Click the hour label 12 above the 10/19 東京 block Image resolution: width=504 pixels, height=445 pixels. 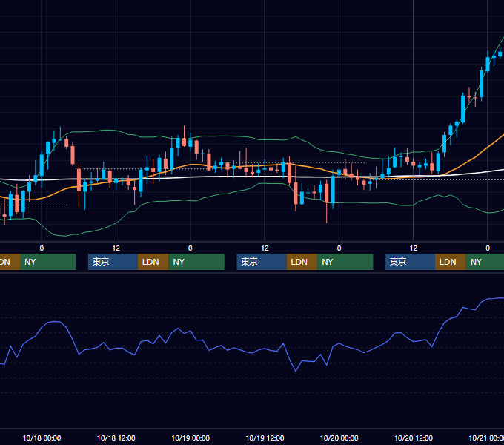point(265,248)
